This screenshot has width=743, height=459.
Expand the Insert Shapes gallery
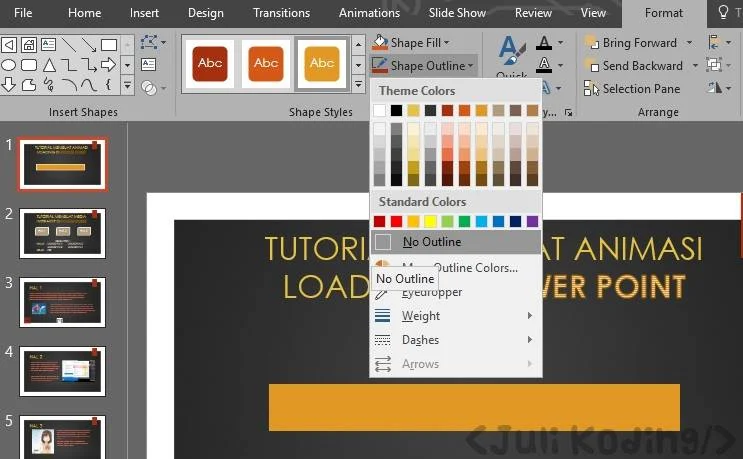tap(127, 86)
